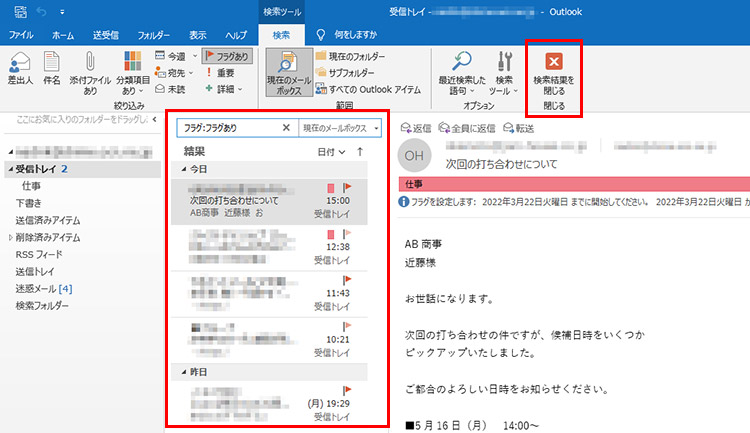Open the ファイル menu tab
Screen dimensions: 750x433
point(21,35)
